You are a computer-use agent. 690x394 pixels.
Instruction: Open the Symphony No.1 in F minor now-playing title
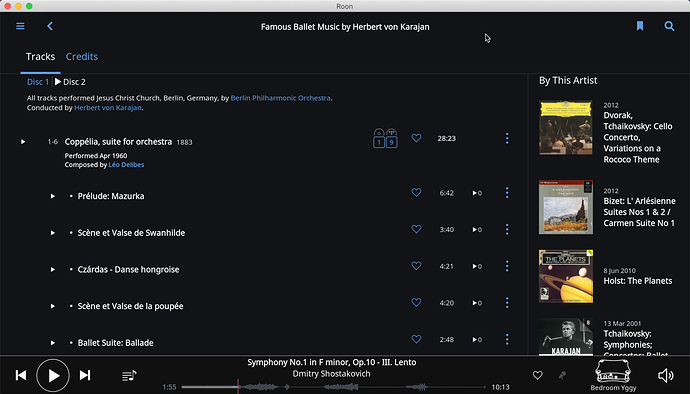point(331,362)
